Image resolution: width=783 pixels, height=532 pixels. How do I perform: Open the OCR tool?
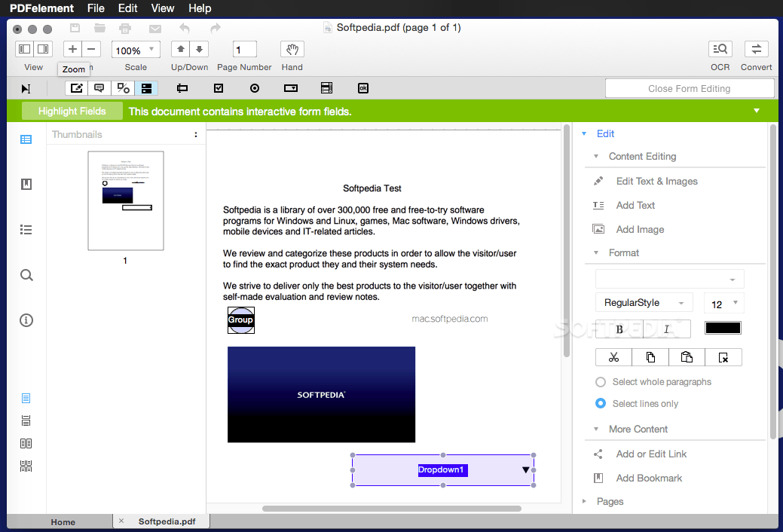point(720,50)
